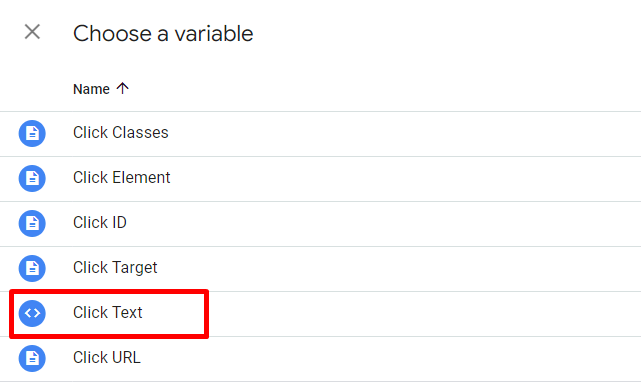The width and height of the screenshot is (641, 382).
Task: Click the blank right side of Click Classes row
Action: [x=405, y=134]
